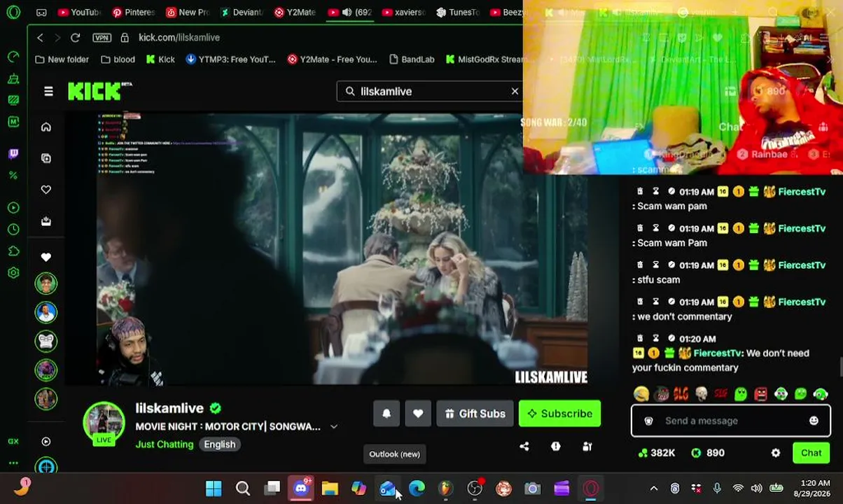Viewport: 843px width, 504px height.
Task: Click the Kick logo
Action: [x=99, y=91]
